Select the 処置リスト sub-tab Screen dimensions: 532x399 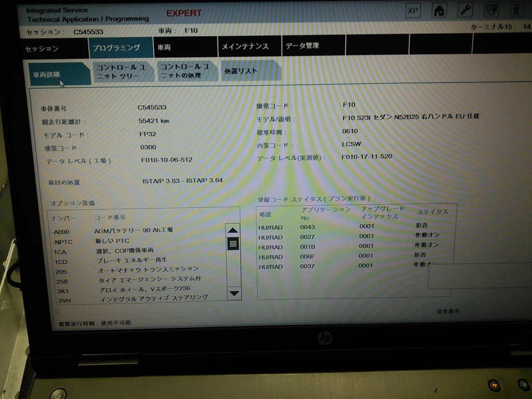[250, 71]
